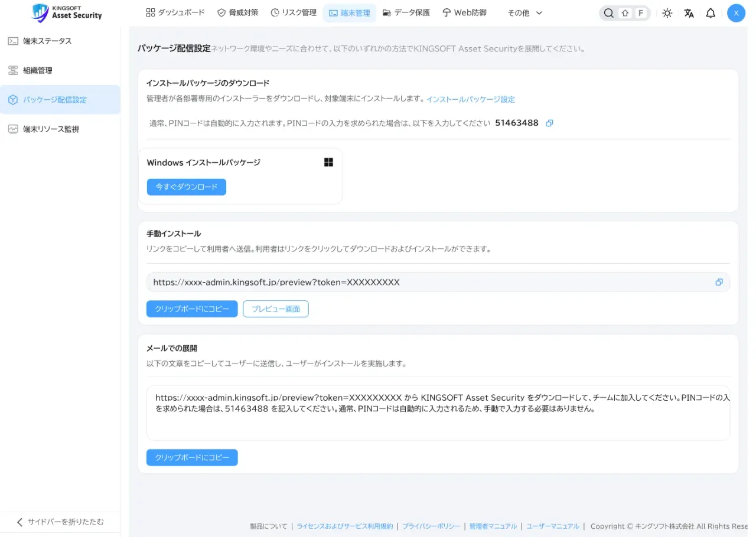Click the Windows logo icon on package card
Screen dimensions: 756x537
pos(328,162)
